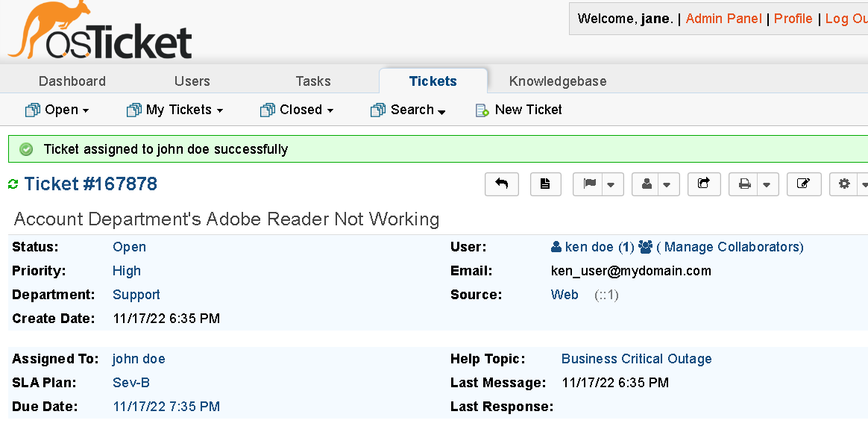This screenshot has width=868, height=432.
Task: Click the transfer ticket icon
Action: [x=704, y=184]
